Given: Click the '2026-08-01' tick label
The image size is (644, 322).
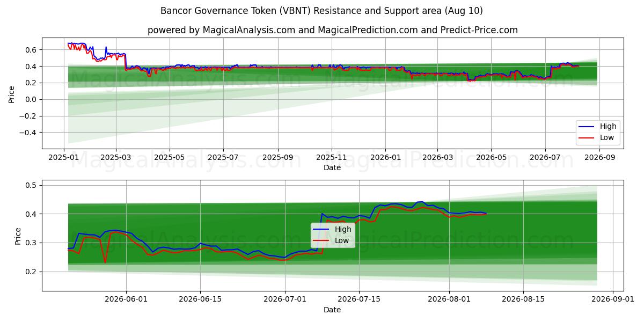Looking at the screenshot, I should 449,299.
